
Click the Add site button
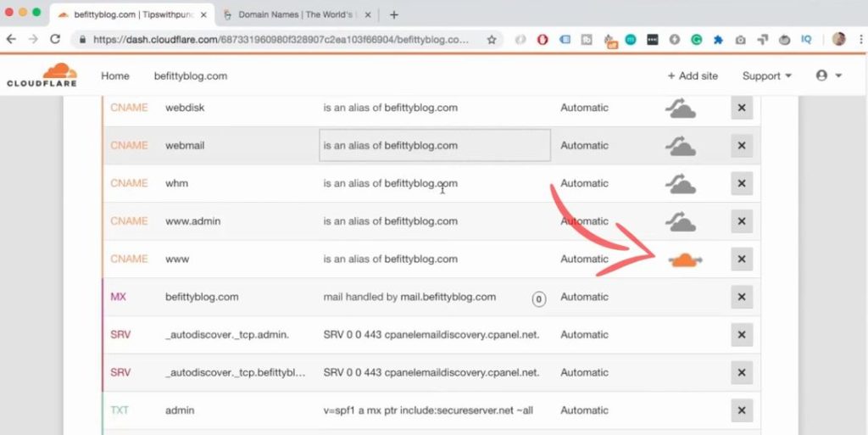[x=693, y=75]
